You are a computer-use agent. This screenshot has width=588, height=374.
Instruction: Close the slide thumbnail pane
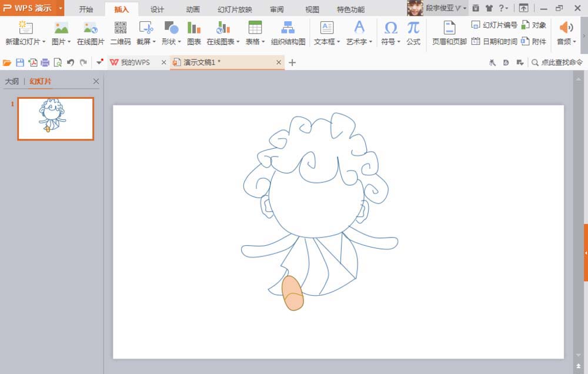96,81
